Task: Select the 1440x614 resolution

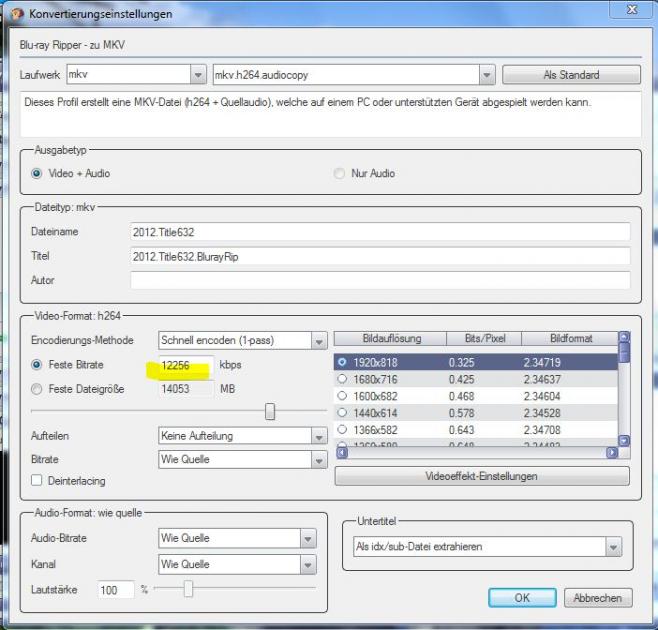Action: click(342, 413)
